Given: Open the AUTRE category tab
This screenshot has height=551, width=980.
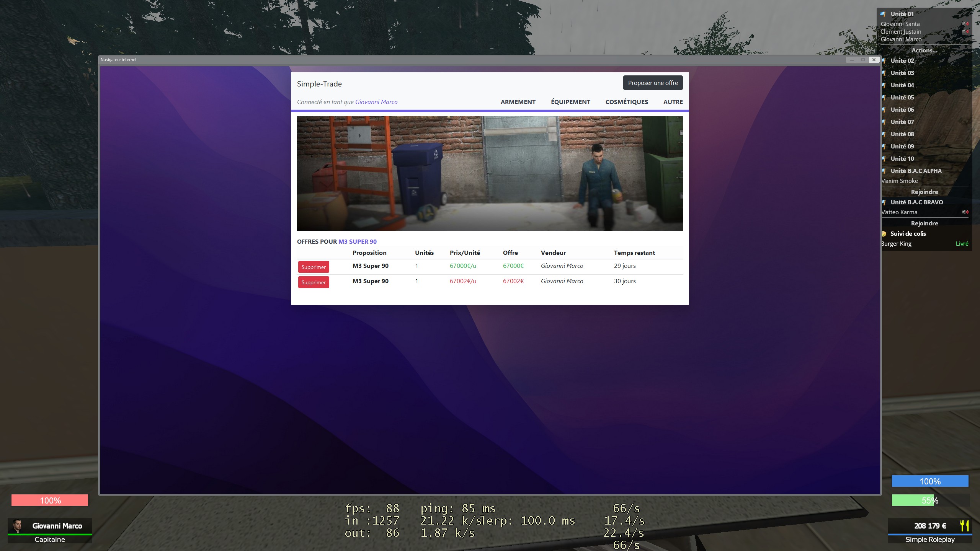Looking at the screenshot, I should [673, 102].
